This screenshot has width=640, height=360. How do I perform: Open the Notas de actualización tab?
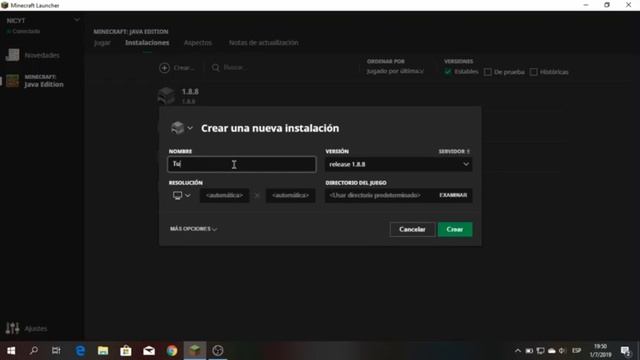coord(263,42)
